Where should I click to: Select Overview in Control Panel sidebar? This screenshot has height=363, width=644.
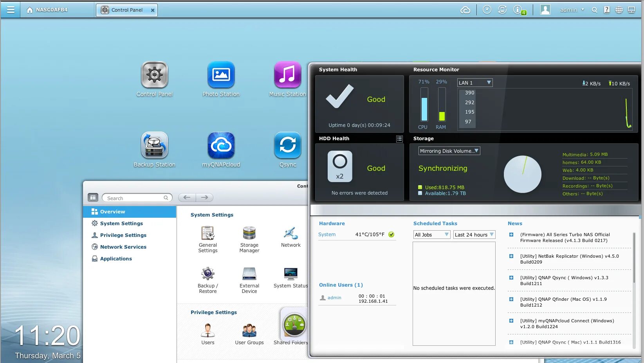tap(130, 212)
